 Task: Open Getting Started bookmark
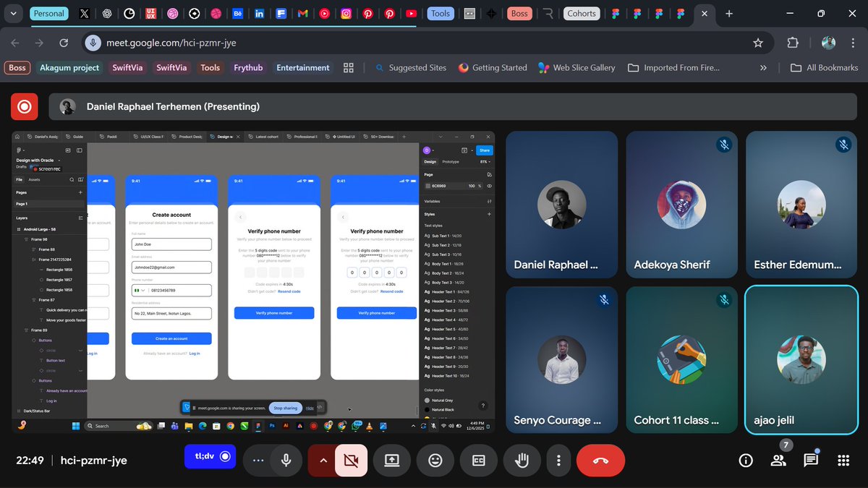[x=493, y=67]
